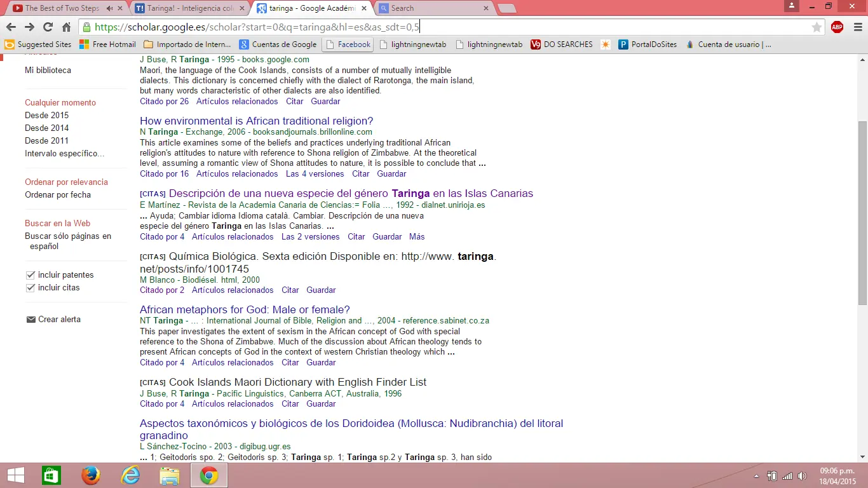868x488 pixels.
Task: Close the Search tab
Action: (486, 8)
